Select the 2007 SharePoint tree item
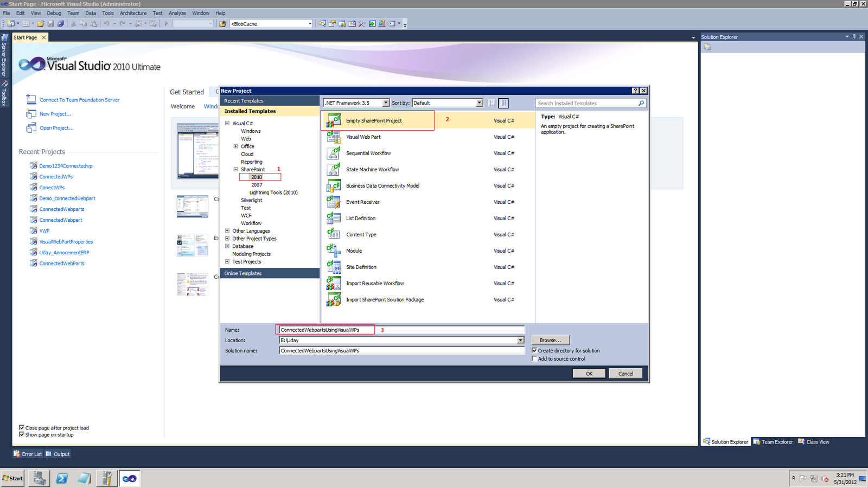Screen dimensions: 868x488 (x=257, y=185)
